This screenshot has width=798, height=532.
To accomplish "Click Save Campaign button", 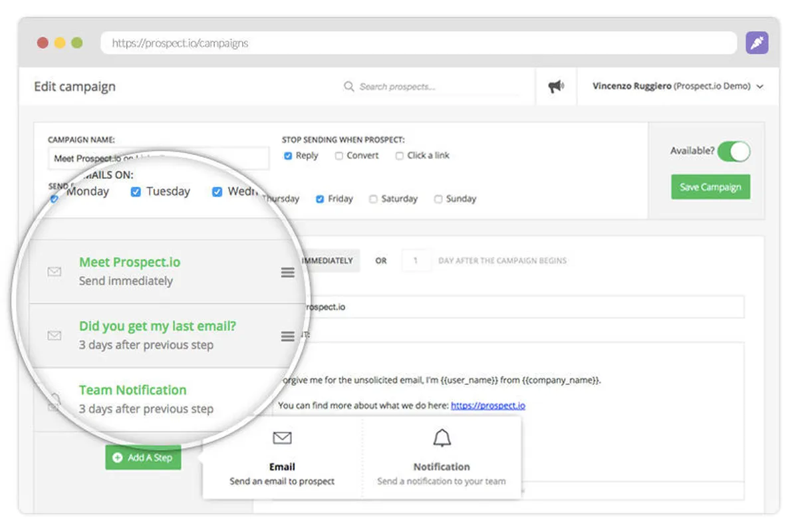I will click(x=710, y=187).
